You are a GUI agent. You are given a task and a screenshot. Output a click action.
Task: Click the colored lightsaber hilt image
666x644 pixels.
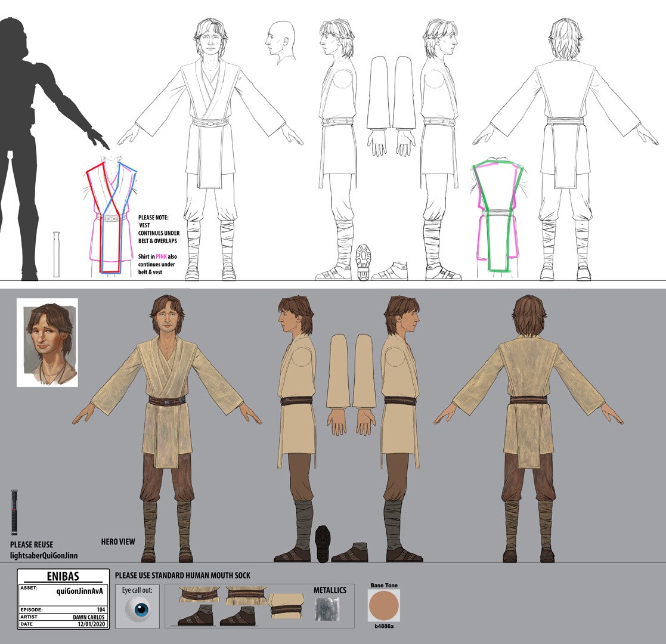(x=14, y=512)
